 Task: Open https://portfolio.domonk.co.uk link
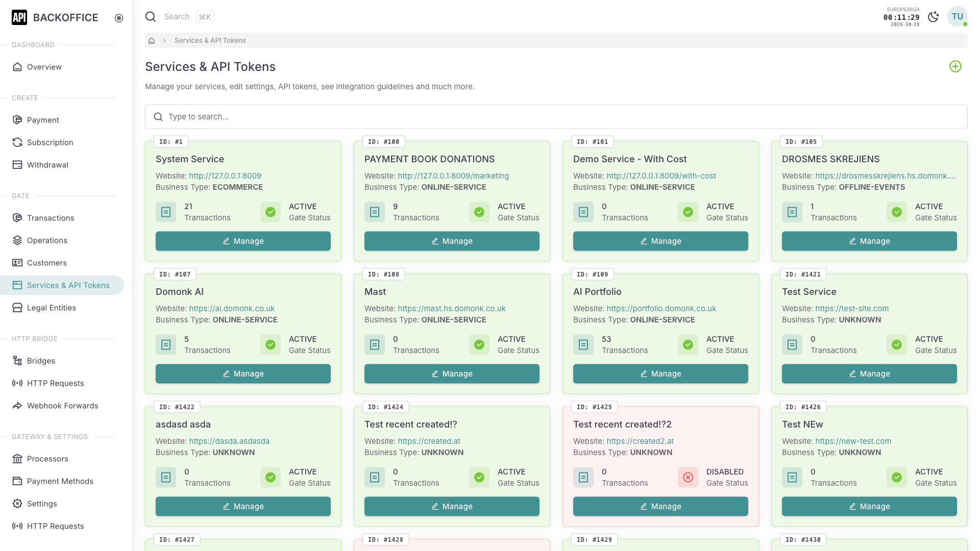(x=661, y=309)
